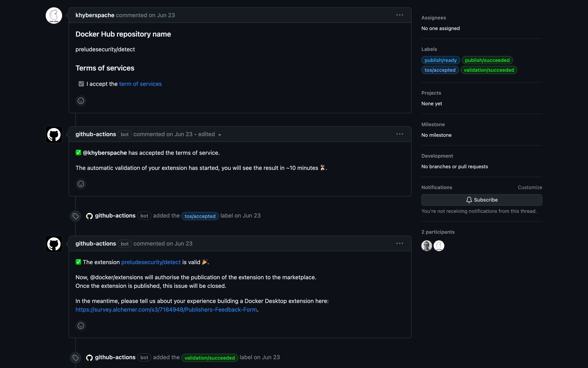Screen dimensions: 588x368
Task: Click github-actions name in validation/succeeded label event
Action: click(115, 357)
